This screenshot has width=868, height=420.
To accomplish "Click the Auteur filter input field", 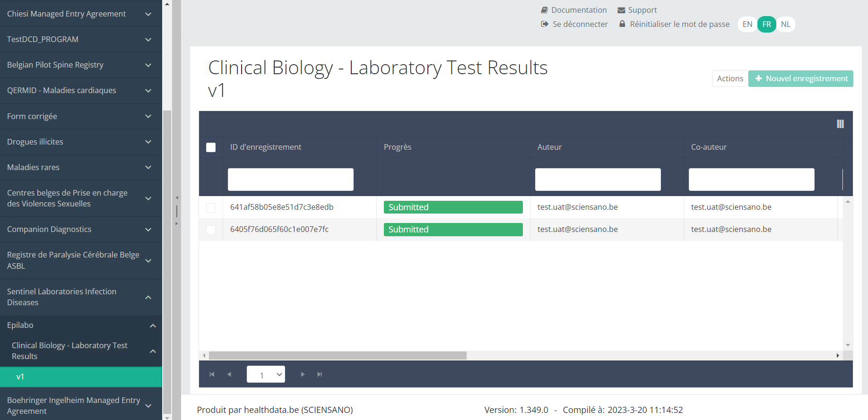I will [x=598, y=180].
